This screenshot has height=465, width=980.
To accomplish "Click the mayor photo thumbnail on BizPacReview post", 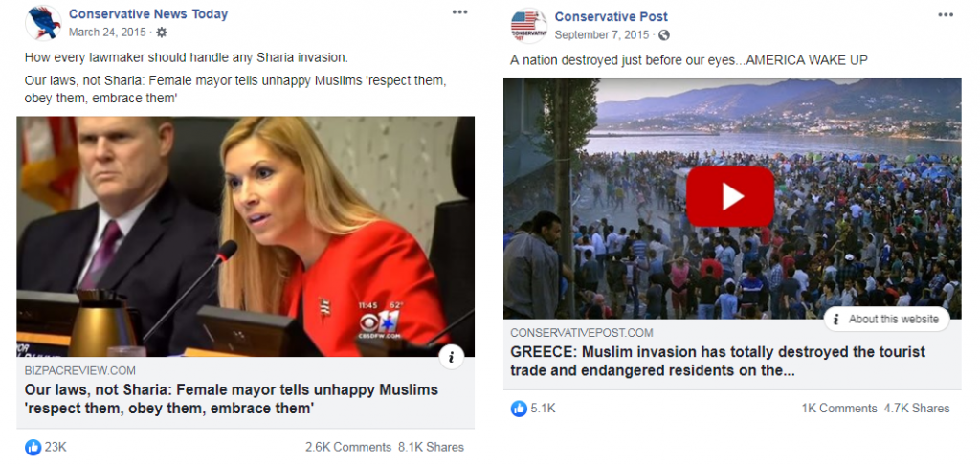I will tap(246, 236).
